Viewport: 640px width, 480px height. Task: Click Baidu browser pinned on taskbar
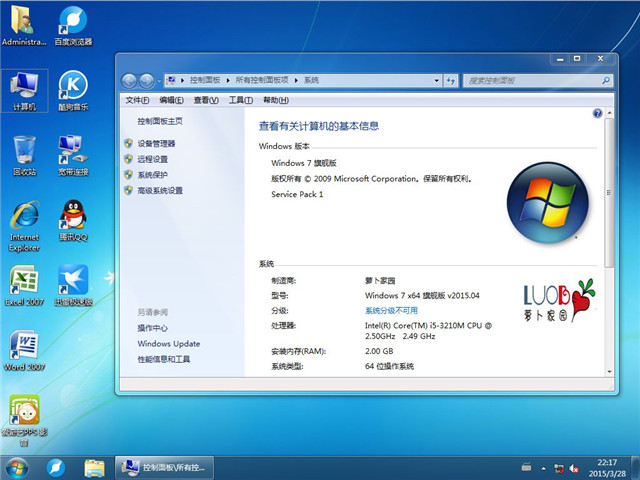coord(56,468)
